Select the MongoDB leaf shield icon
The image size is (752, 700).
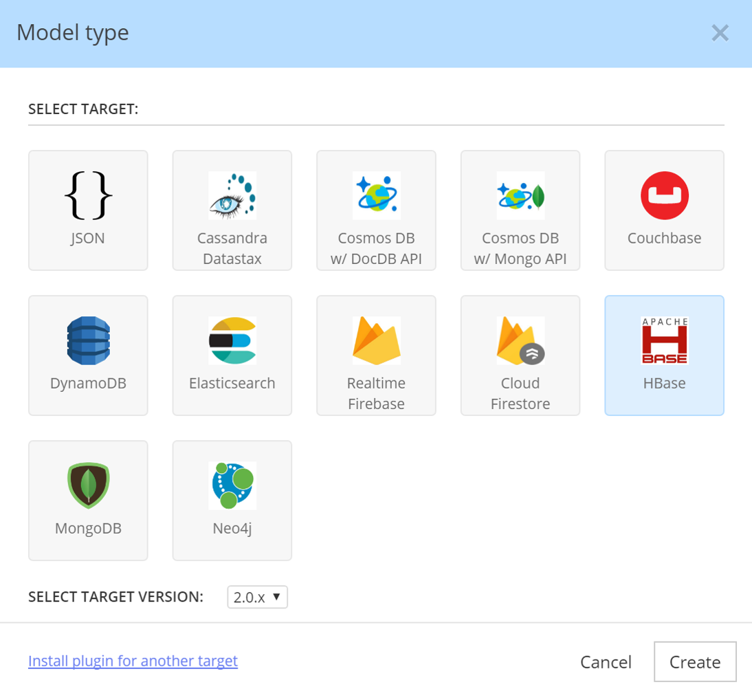coord(88,486)
